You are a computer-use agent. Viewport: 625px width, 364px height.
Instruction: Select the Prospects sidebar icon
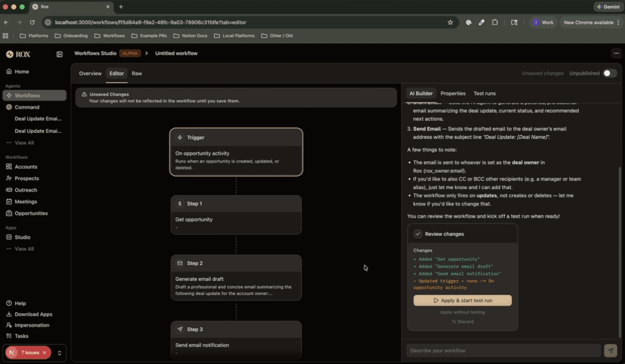click(x=9, y=178)
